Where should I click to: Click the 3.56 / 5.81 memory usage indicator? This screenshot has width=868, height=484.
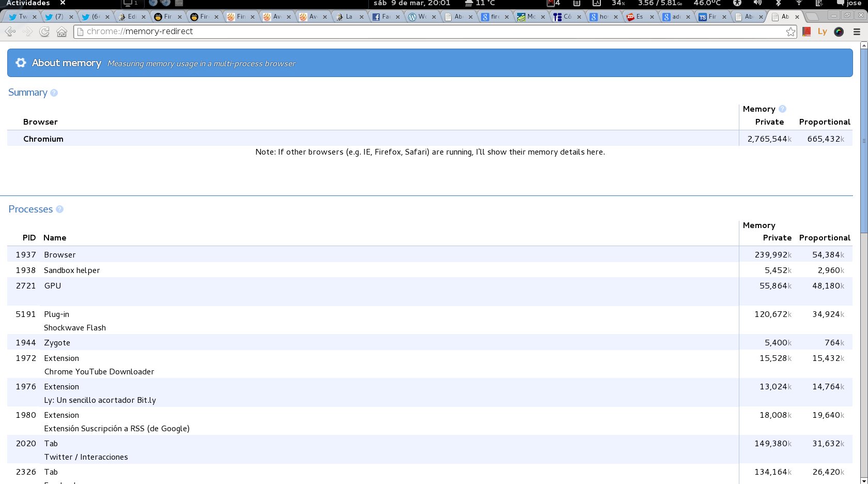click(660, 3)
